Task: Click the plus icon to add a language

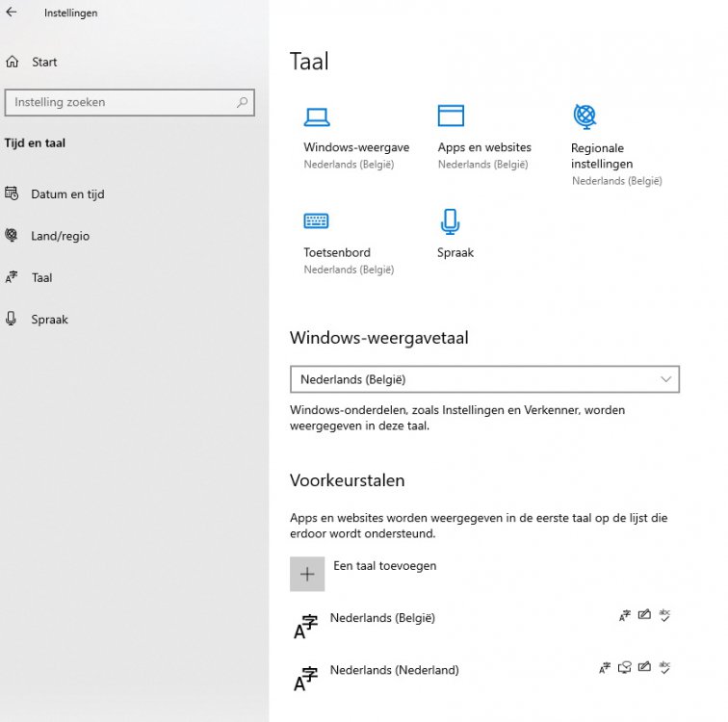Action: [x=307, y=574]
